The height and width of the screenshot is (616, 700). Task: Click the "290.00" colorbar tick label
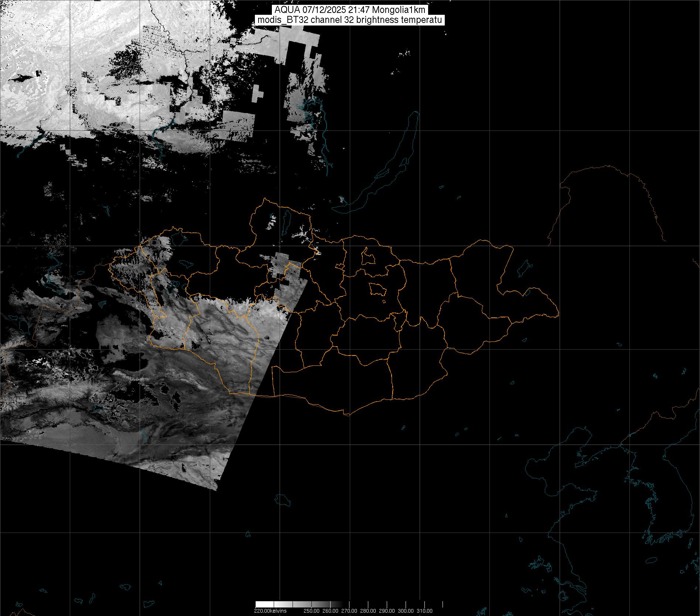pyautogui.click(x=387, y=610)
